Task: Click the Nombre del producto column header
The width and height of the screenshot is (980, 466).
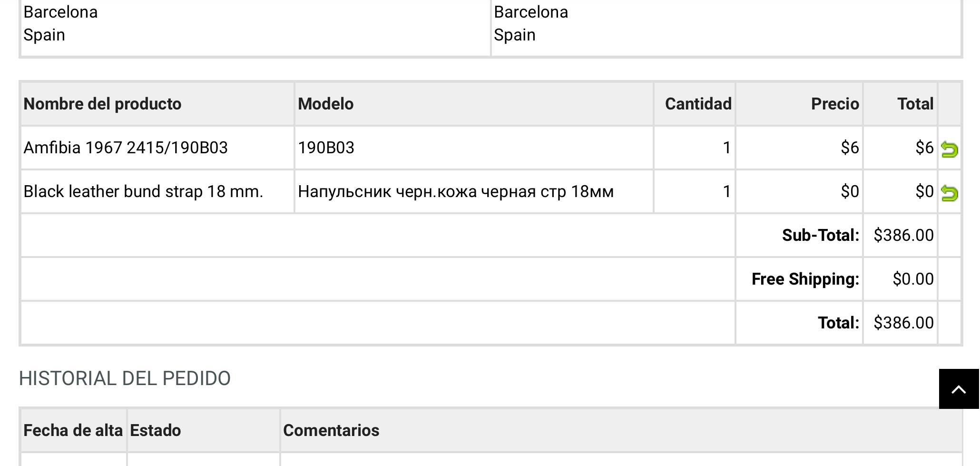Action: click(102, 104)
